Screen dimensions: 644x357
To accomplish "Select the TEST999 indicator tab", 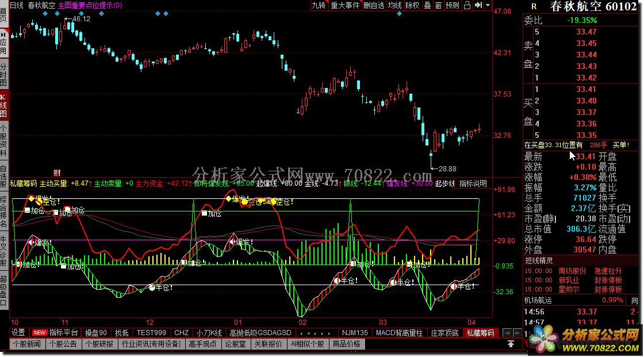I will 152,333.
